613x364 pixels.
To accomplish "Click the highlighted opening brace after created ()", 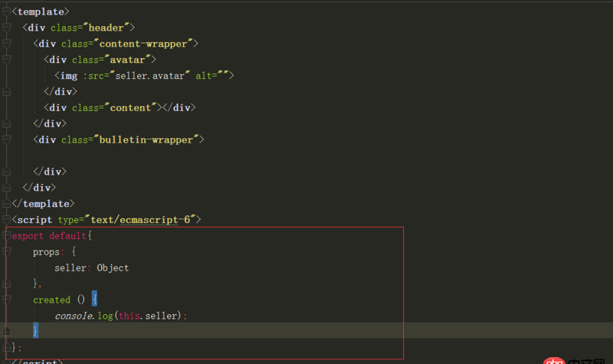I will [x=94, y=299].
